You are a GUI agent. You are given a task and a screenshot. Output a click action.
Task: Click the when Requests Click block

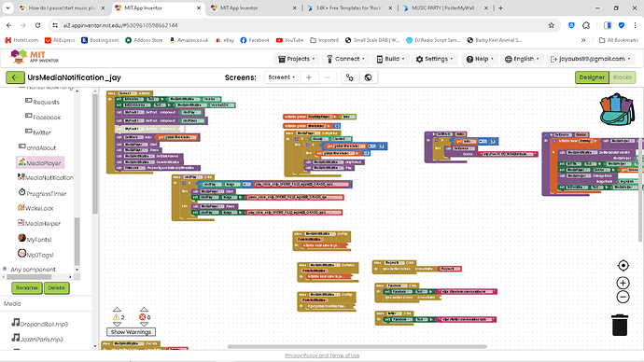coord(394,263)
